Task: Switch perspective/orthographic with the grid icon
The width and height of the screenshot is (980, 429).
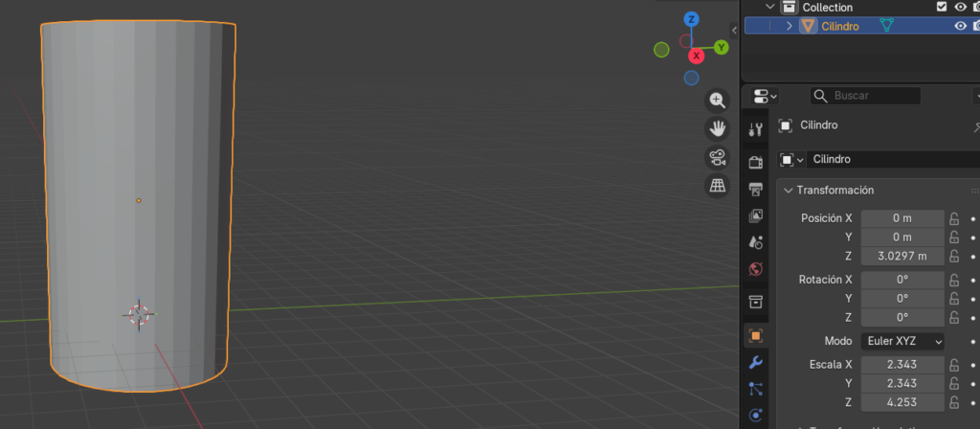Action: coord(717,186)
